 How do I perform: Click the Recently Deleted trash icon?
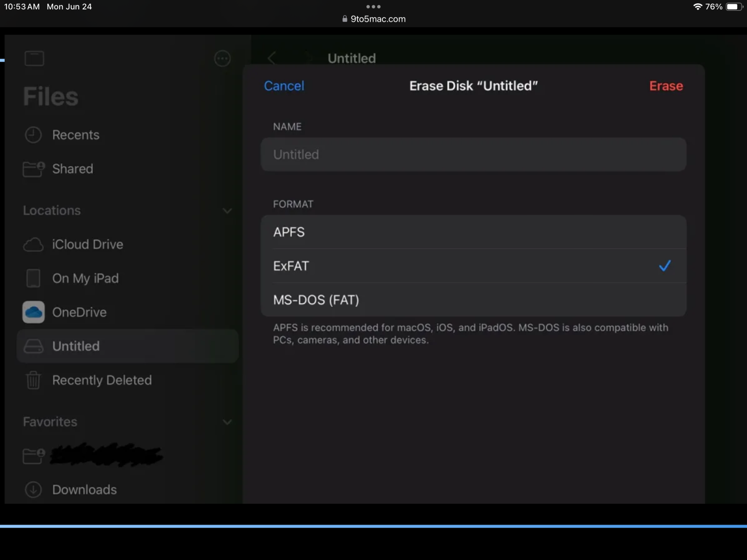(x=33, y=380)
